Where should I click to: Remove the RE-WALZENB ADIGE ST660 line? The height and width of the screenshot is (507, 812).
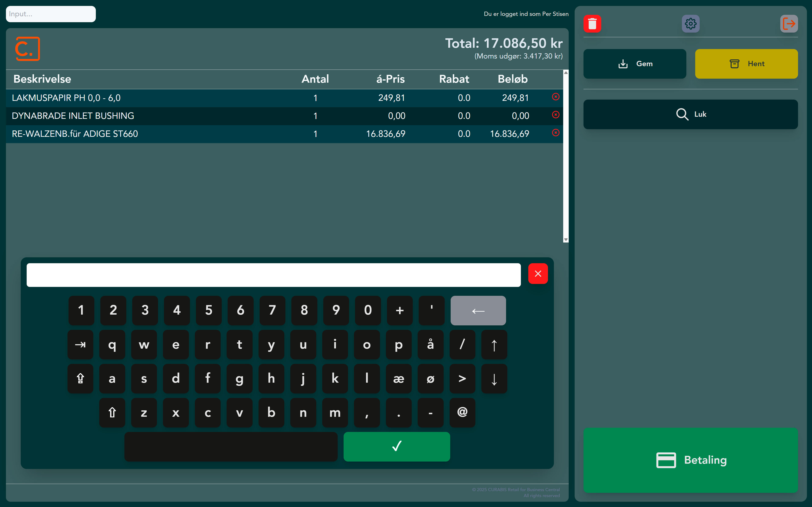click(x=556, y=133)
